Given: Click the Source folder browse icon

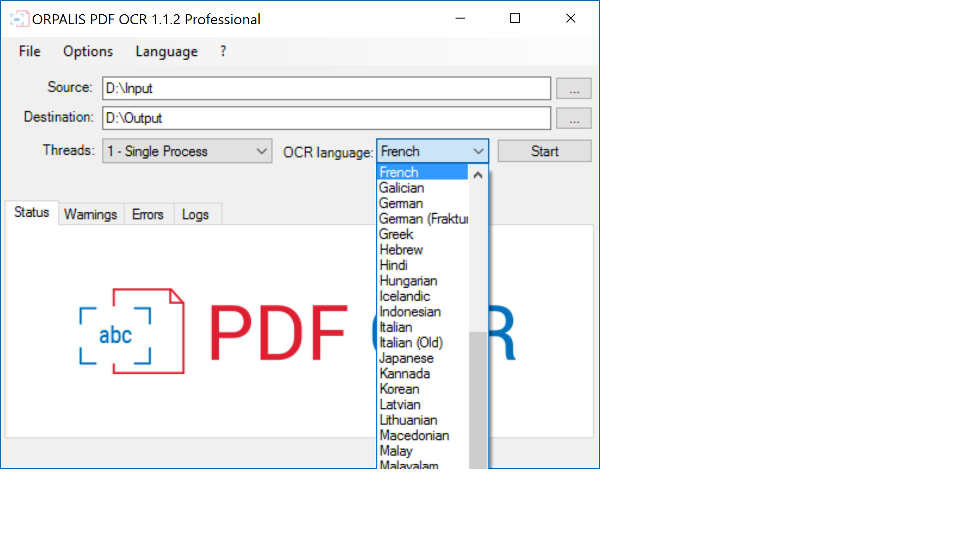Looking at the screenshot, I should coord(573,88).
